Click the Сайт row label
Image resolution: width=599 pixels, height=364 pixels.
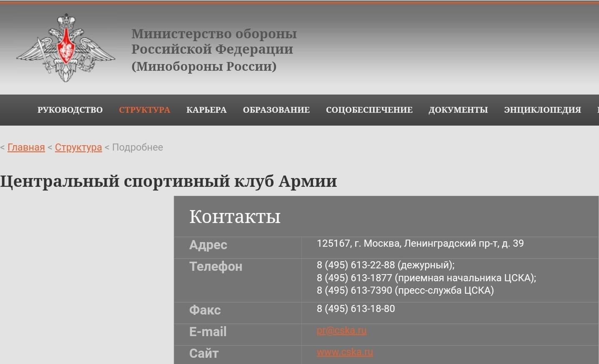coord(204,353)
